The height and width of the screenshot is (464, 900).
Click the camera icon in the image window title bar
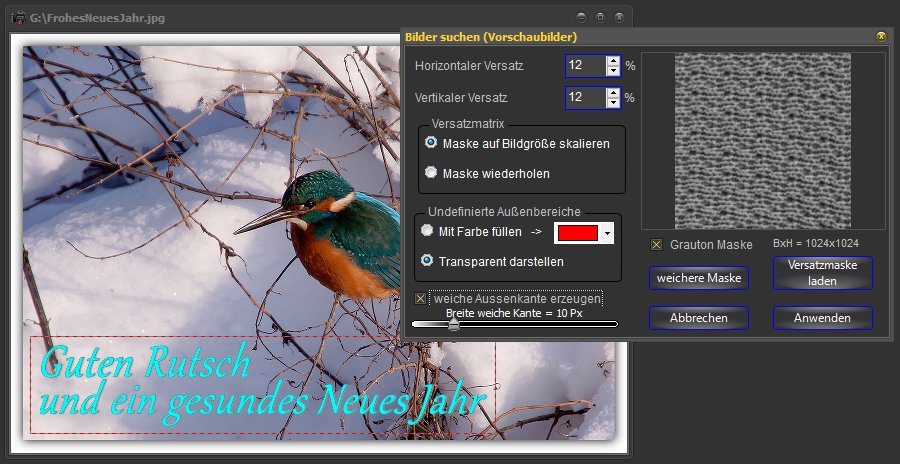19,18
